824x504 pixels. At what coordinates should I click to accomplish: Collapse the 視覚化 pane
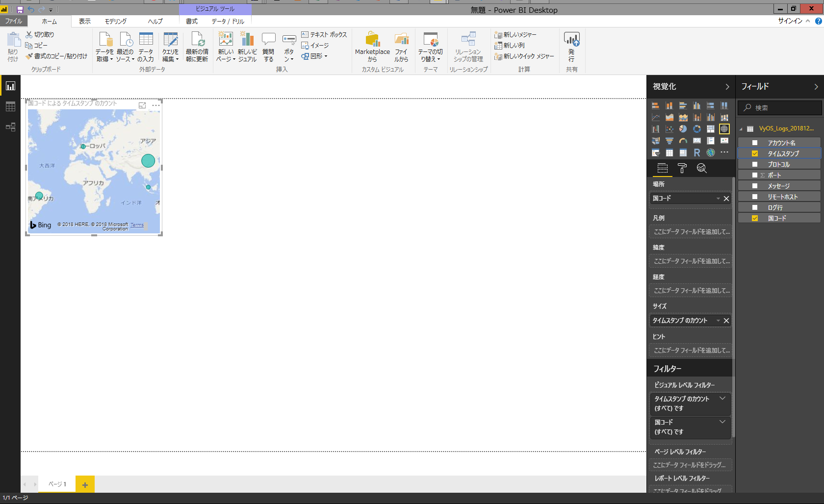coord(727,87)
